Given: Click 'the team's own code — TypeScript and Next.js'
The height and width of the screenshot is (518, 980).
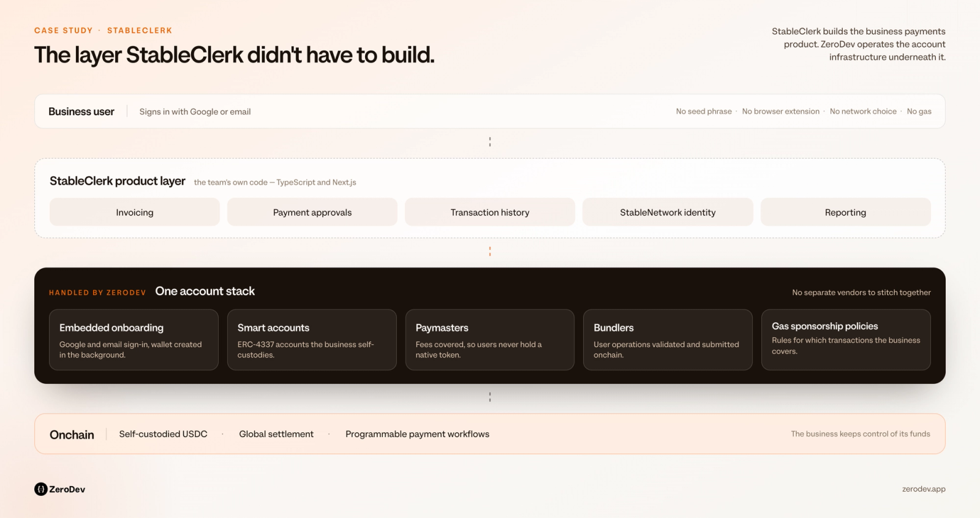Looking at the screenshot, I should click(x=275, y=182).
